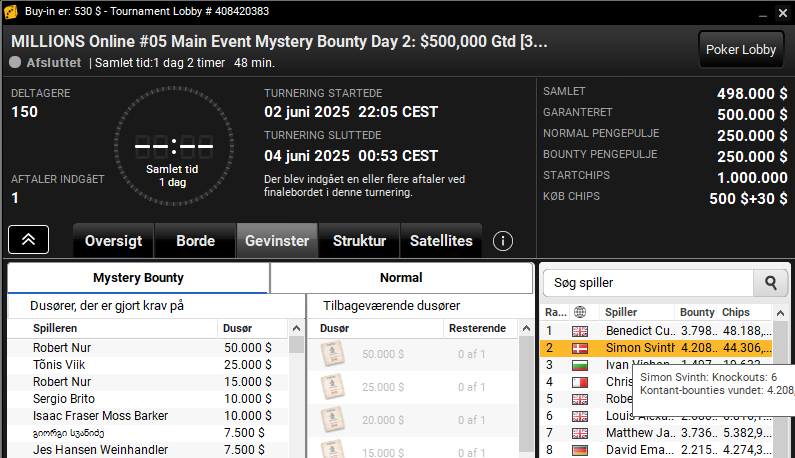Select Robert Nur 50.000 $ bounty row
Screen dimensions: 795x458
point(148,348)
